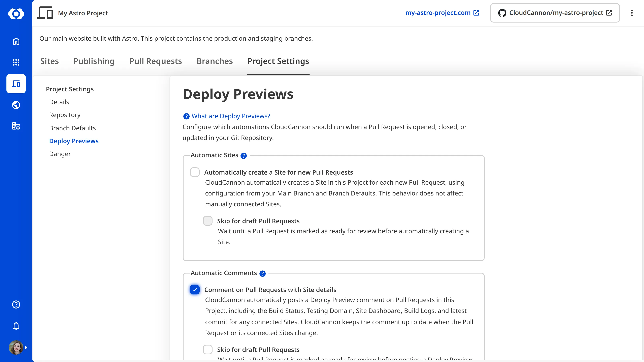Open the CloudCannon/my-astro-project repository button
The image size is (644, 362).
(x=555, y=13)
